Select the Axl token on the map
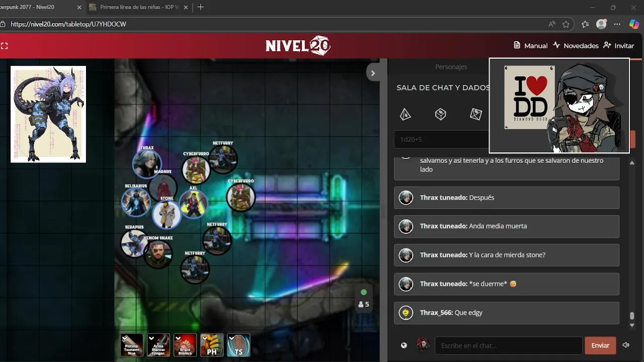 click(193, 204)
